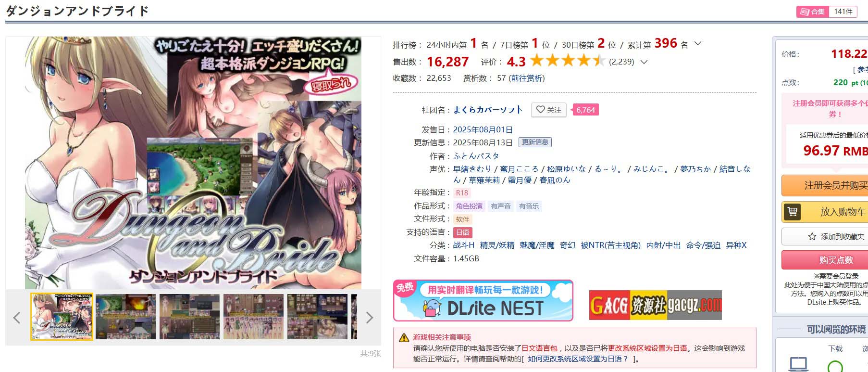Show next thumbnails with right arrow
Screen dimensions: 868x372
(369, 318)
